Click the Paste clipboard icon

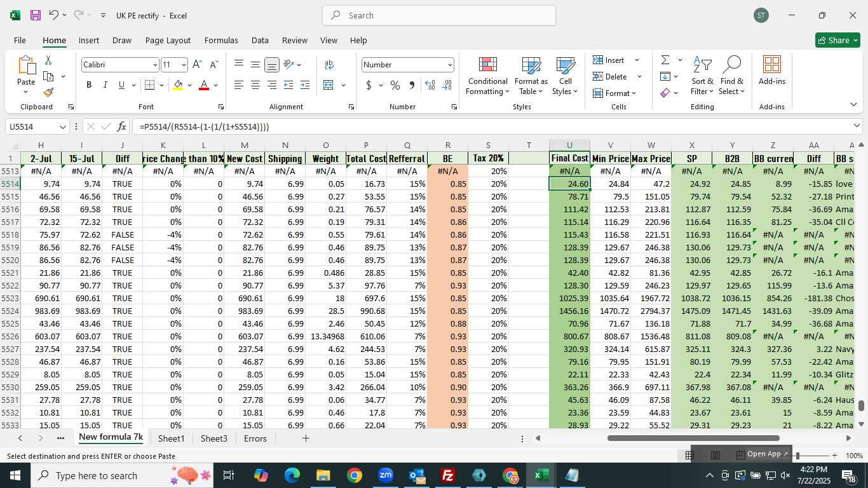click(x=26, y=65)
